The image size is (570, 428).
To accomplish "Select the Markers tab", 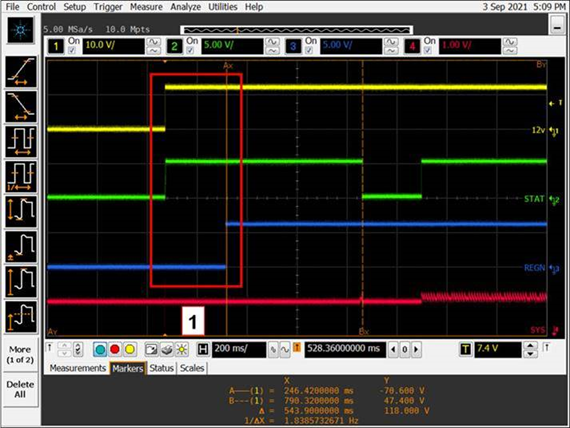I will pos(128,368).
